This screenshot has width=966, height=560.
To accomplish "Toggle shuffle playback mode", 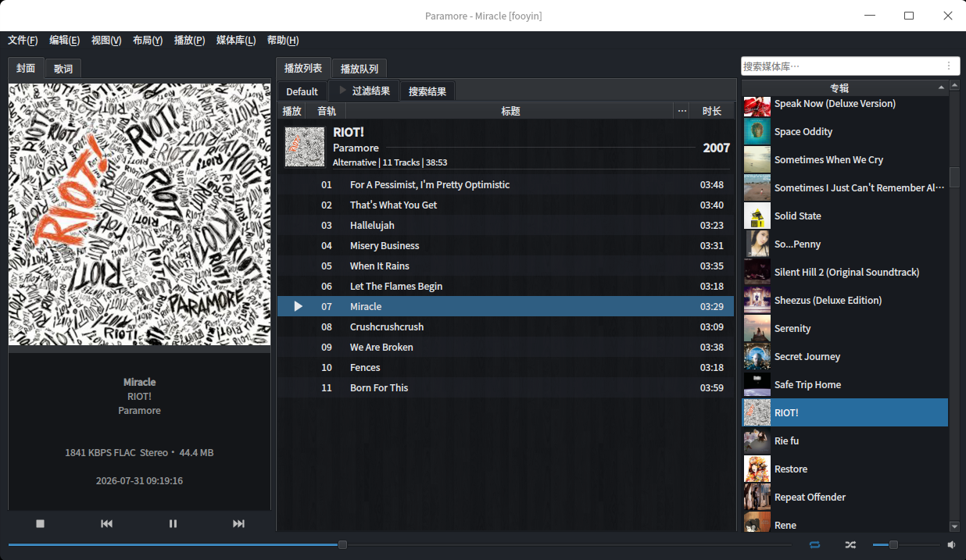I will click(850, 544).
